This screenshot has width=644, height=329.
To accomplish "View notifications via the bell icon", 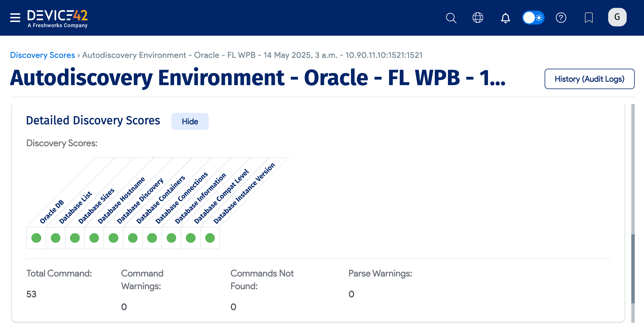I will point(505,18).
